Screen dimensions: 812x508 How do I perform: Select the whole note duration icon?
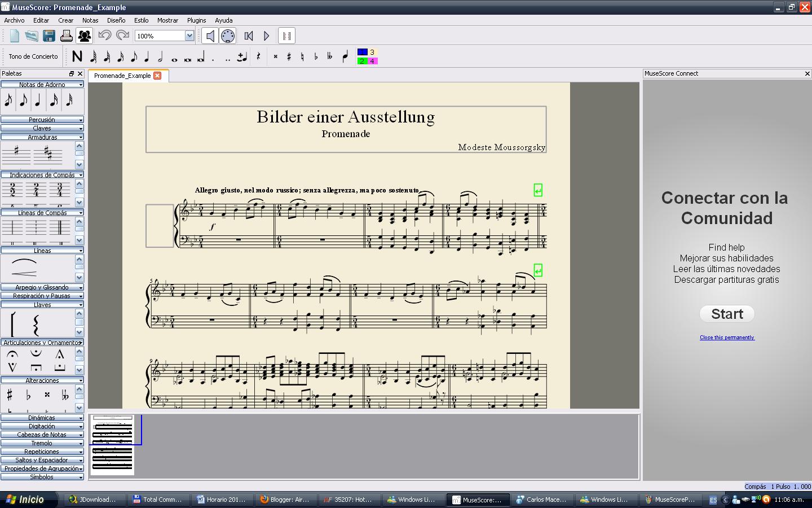(x=174, y=56)
